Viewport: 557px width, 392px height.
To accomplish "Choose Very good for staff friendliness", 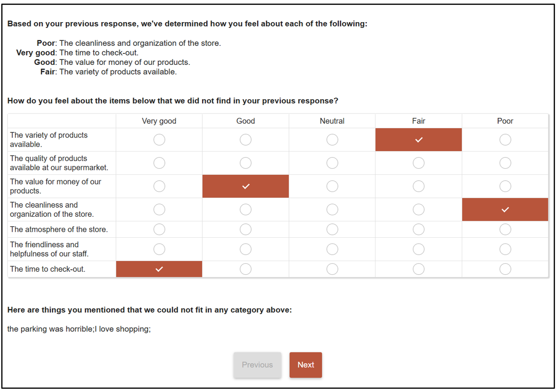I will (x=159, y=249).
